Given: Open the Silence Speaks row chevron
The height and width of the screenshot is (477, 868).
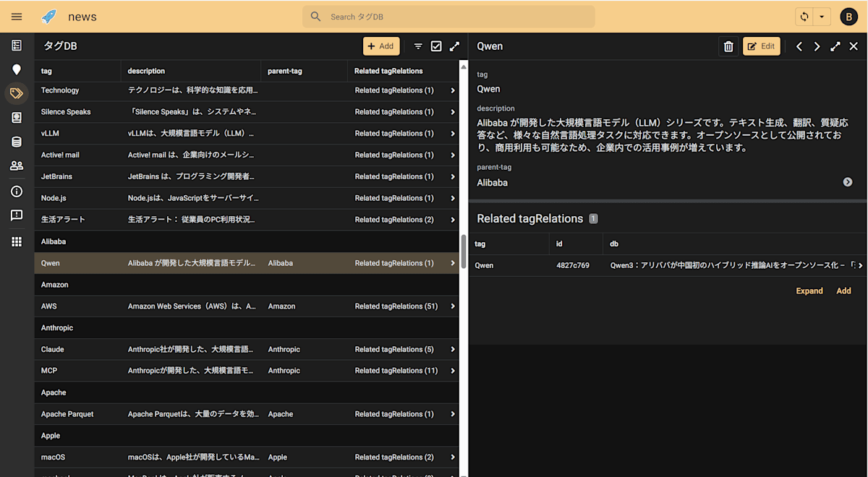Looking at the screenshot, I should click(453, 112).
